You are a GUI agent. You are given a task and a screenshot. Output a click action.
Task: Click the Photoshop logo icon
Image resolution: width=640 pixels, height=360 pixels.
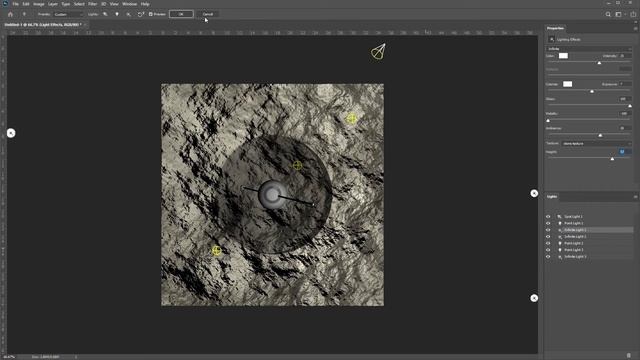[5, 4]
